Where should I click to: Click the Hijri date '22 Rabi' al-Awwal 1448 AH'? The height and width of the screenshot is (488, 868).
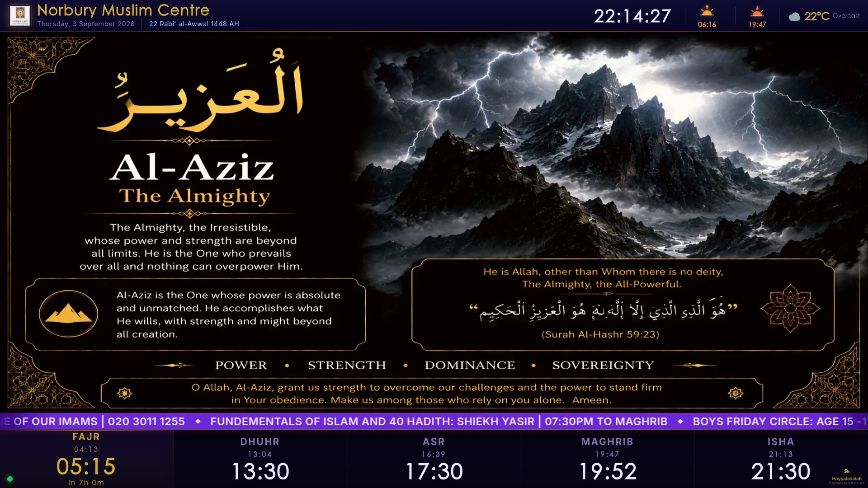click(x=194, y=24)
